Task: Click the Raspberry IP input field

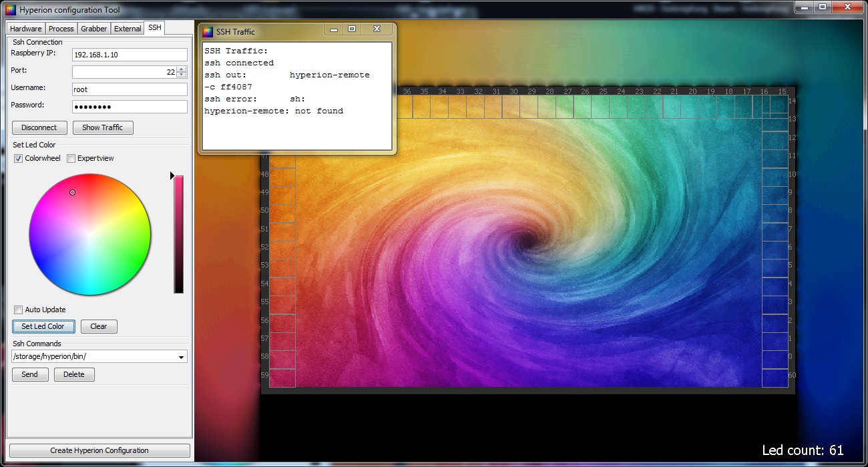Action: [x=130, y=55]
